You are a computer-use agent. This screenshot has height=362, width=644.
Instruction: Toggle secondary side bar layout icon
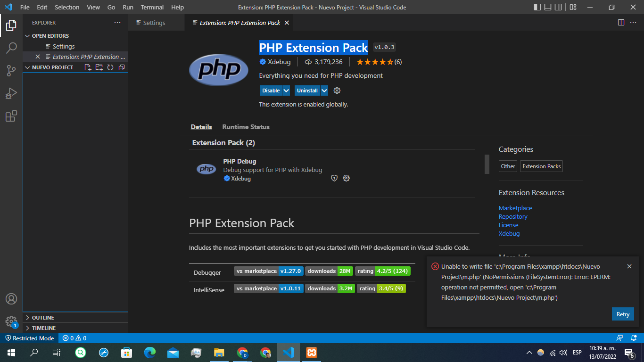tap(558, 7)
